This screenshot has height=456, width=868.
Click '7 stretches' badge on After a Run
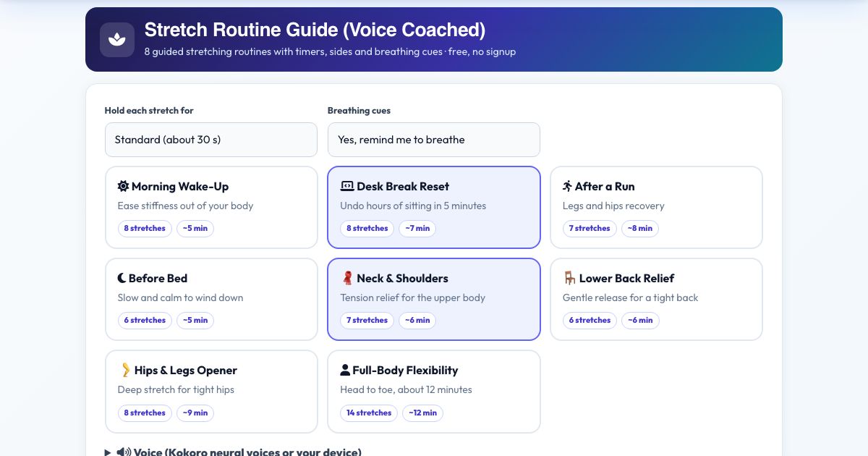(x=590, y=228)
